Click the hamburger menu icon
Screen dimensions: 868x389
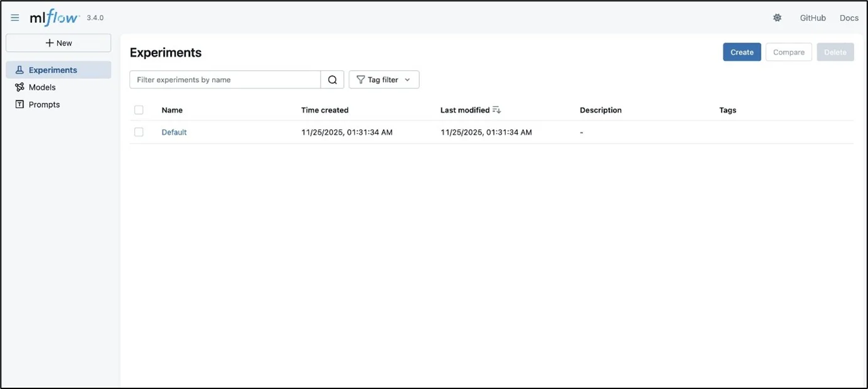15,18
